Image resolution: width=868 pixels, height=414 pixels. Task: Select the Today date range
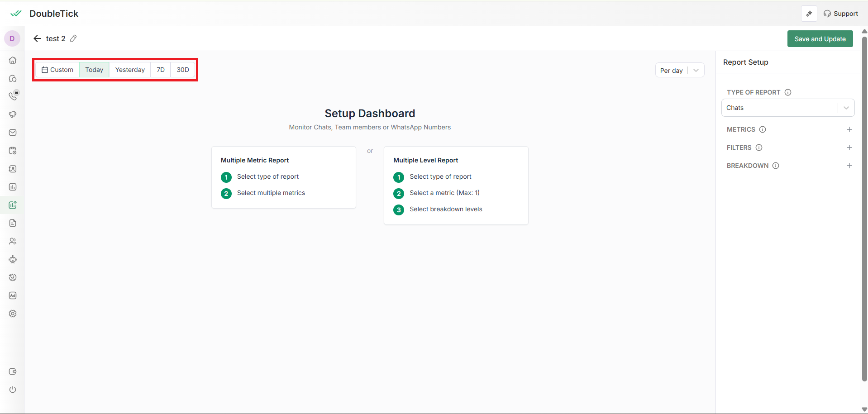[x=94, y=70]
